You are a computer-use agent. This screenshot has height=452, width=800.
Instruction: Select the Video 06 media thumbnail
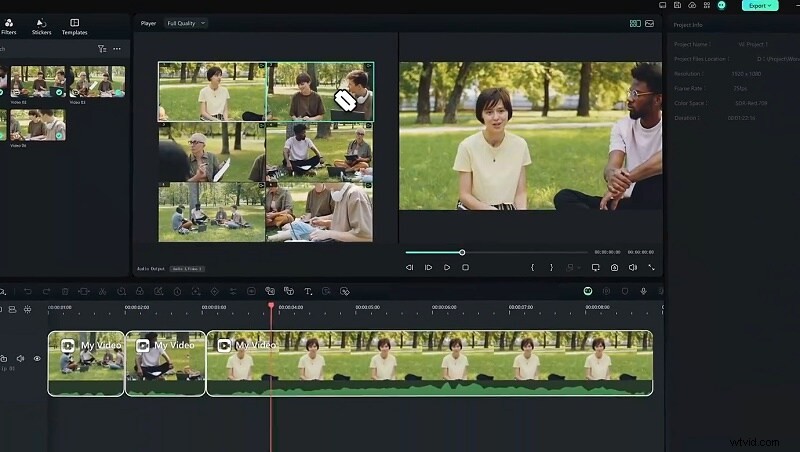[38, 125]
